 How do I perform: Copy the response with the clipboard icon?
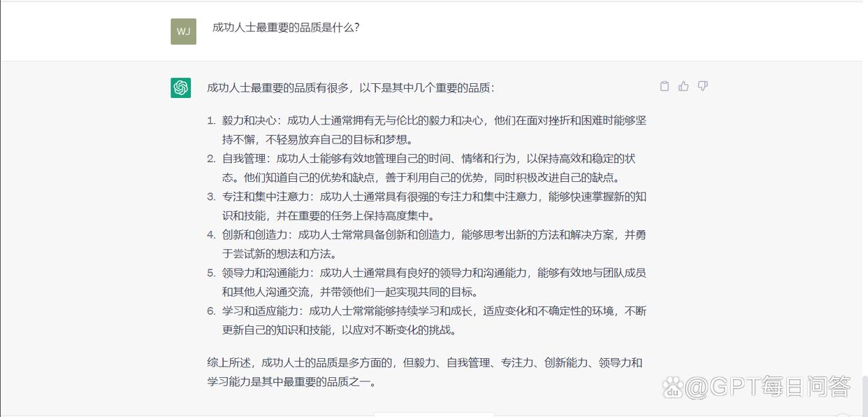(x=665, y=86)
